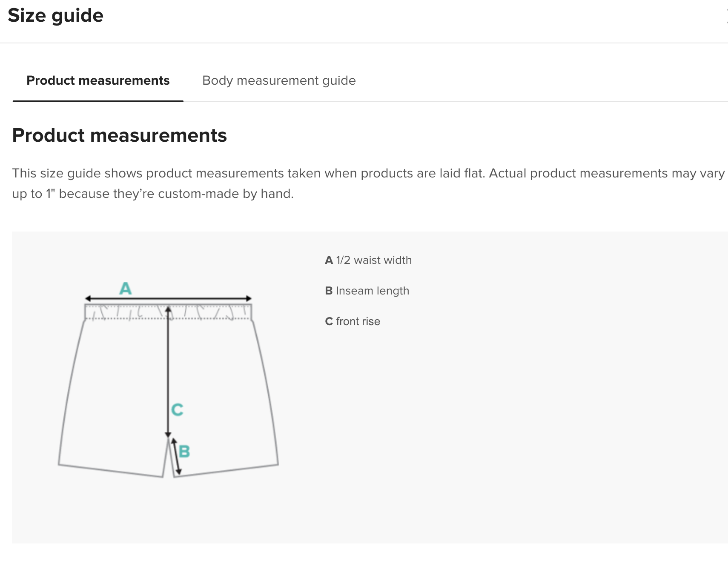
Task: Select the 'Inseam length' legend entry
Action: (x=367, y=291)
